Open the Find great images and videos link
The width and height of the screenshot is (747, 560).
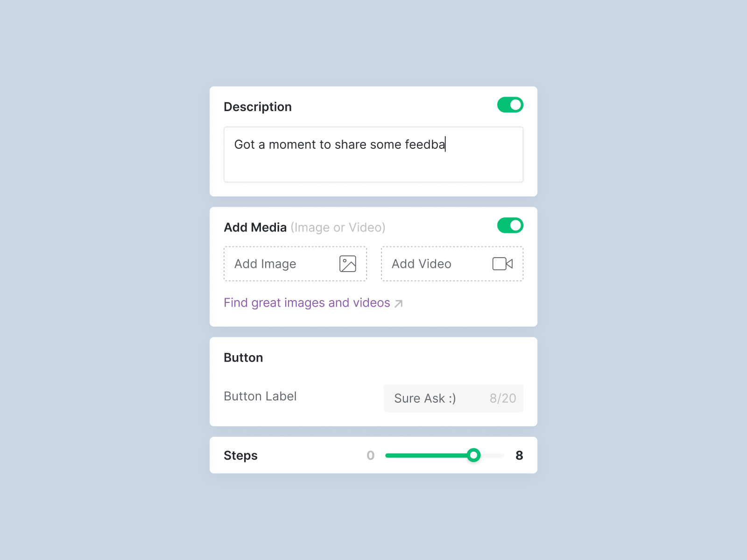[307, 303]
